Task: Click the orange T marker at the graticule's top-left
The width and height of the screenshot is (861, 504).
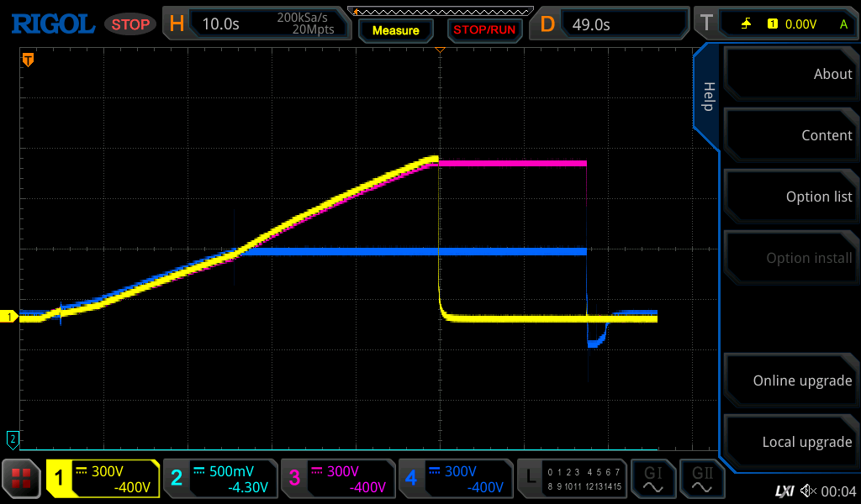Action: coord(28,60)
